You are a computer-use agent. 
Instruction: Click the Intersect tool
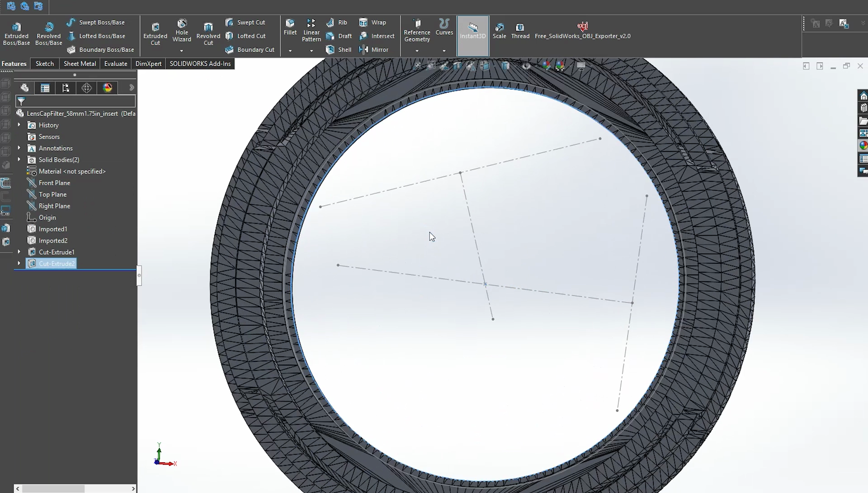pyautogui.click(x=376, y=36)
